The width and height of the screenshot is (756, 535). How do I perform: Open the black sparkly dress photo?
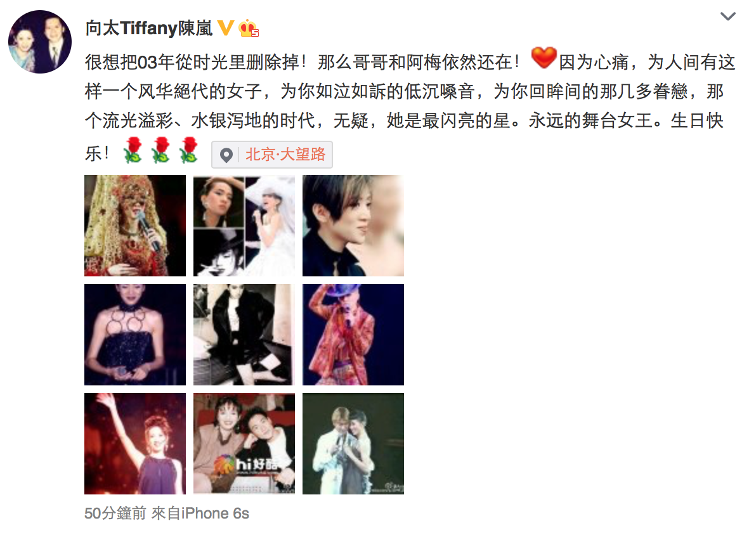pyautogui.click(x=135, y=335)
